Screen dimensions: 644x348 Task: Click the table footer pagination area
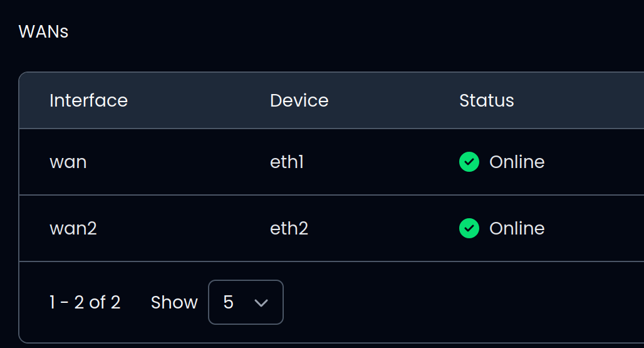coord(331,302)
